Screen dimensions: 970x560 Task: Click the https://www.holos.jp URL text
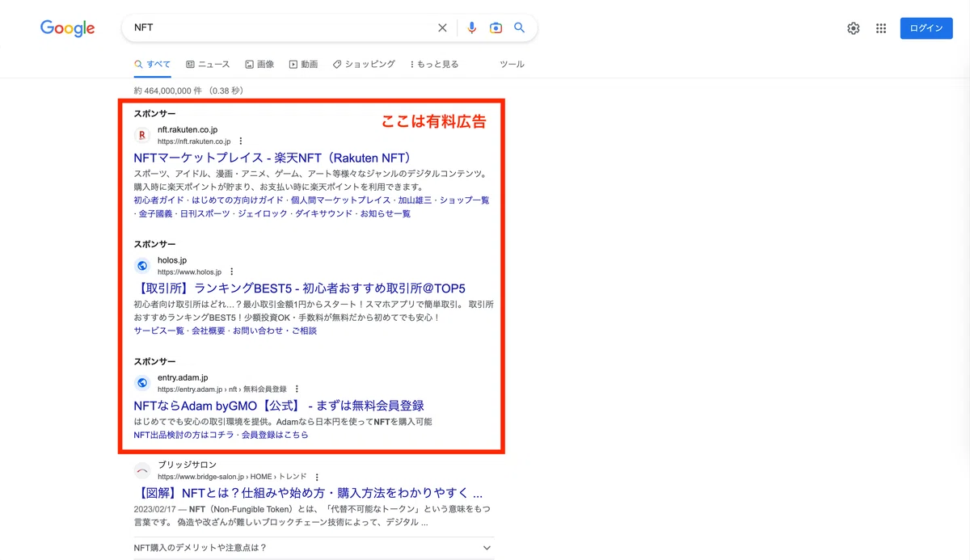pyautogui.click(x=189, y=272)
